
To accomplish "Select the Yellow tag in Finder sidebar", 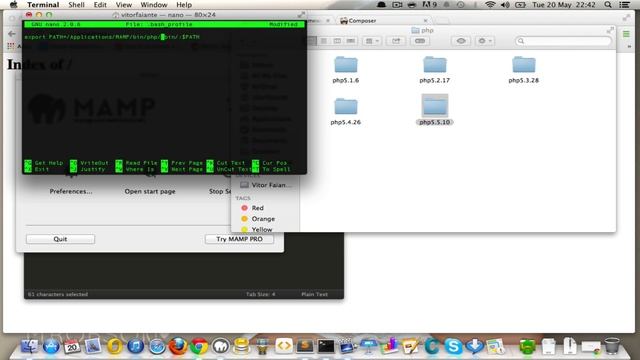I will pos(256,229).
